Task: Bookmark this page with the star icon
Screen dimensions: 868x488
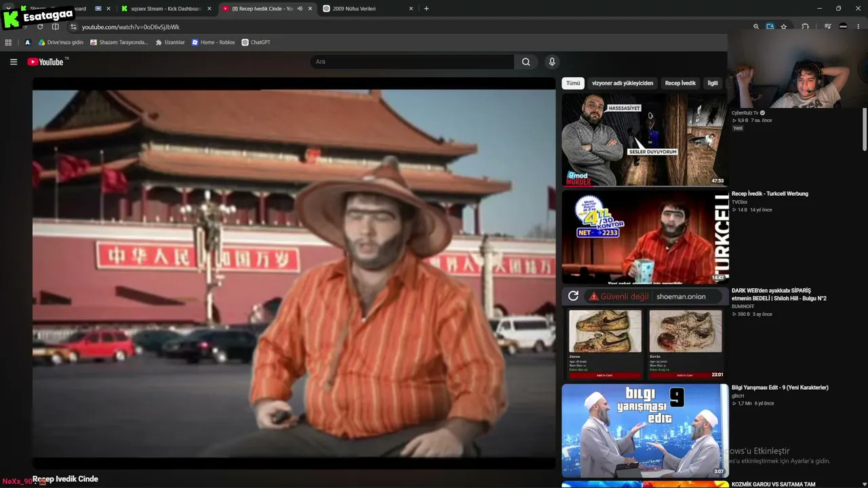Action: click(x=784, y=27)
